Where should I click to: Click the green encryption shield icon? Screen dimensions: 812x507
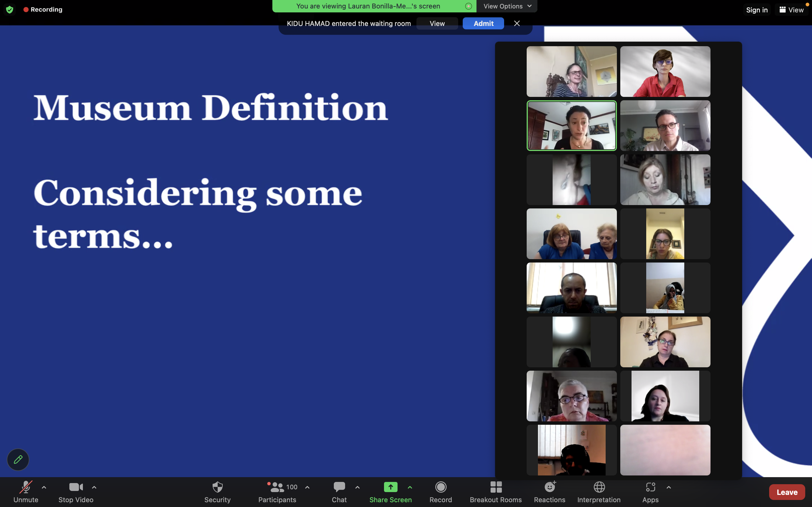coord(10,9)
